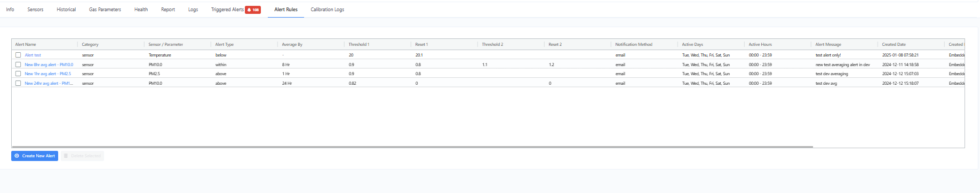Open the Health tab
This screenshot has width=980, height=193.
click(x=141, y=10)
